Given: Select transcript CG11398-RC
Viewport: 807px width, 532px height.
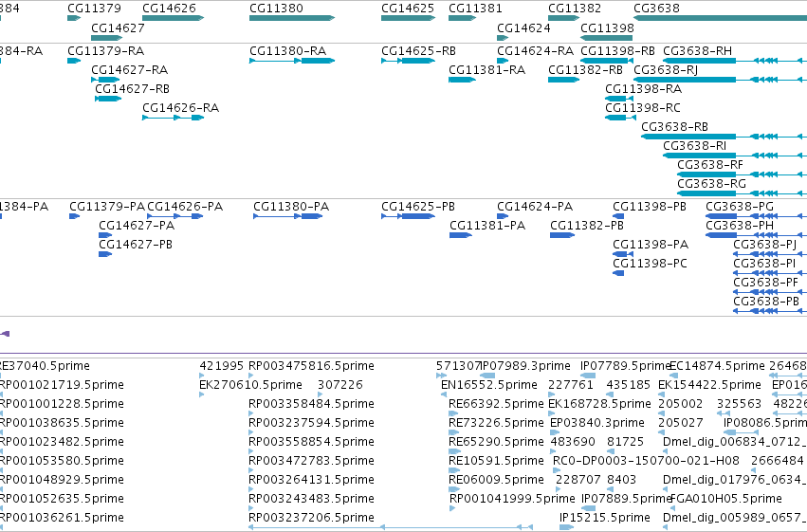Looking at the screenshot, I should [621, 118].
